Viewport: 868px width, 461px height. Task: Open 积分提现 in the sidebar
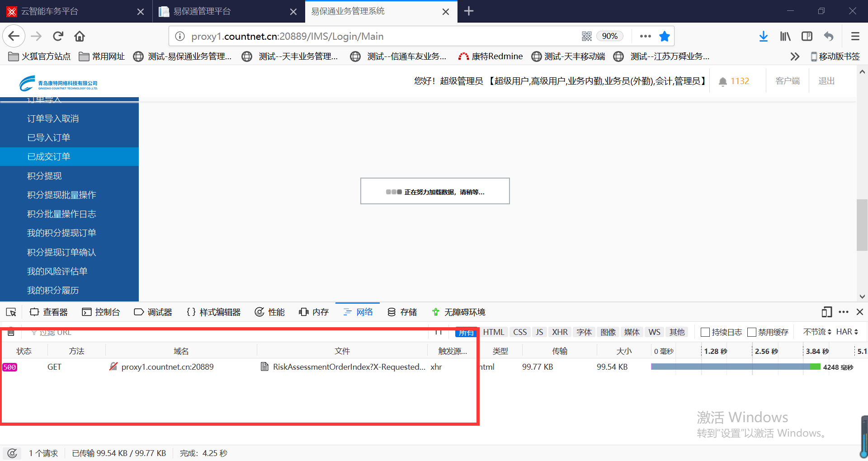44,176
